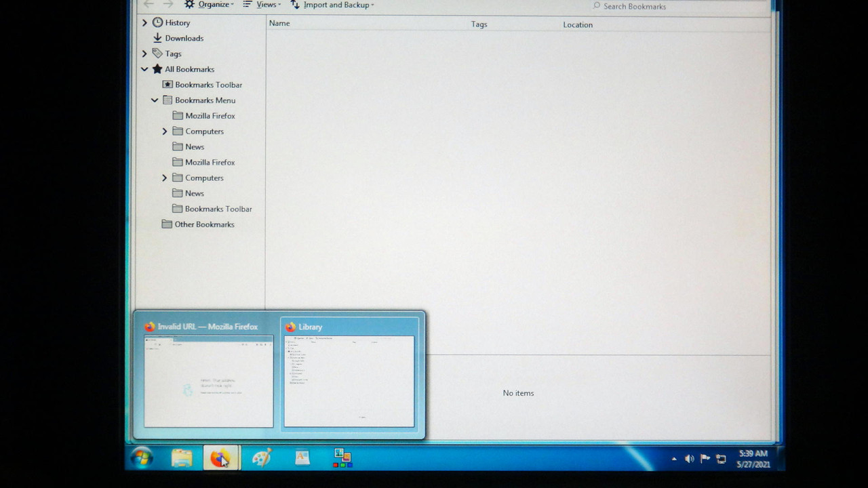868x488 pixels.
Task: Open the colorful blocks taskbar icon
Action: click(342, 458)
